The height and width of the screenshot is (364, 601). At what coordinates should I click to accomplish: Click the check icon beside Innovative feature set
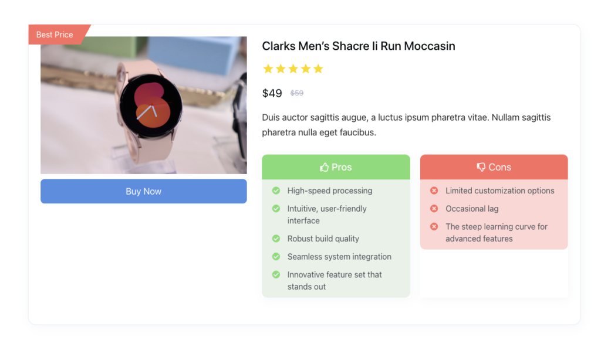point(276,274)
